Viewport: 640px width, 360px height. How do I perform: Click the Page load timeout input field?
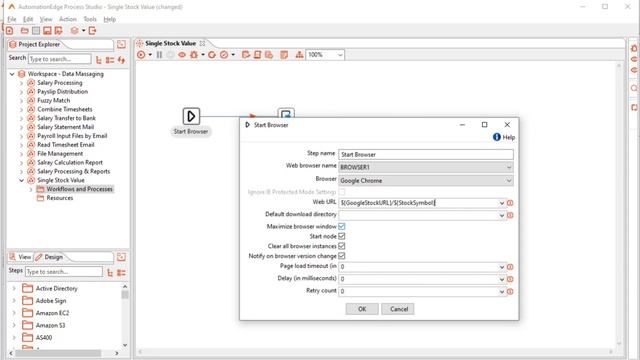pyautogui.click(x=418, y=267)
